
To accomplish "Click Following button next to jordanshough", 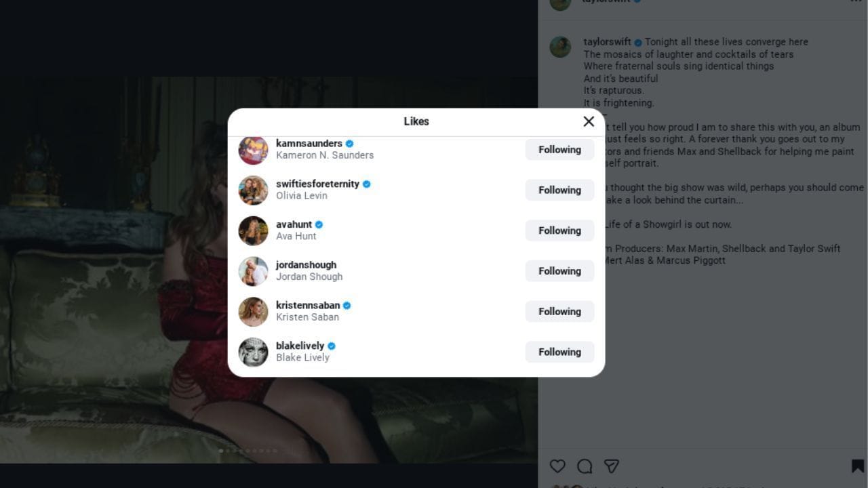I will pyautogui.click(x=559, y=271).
